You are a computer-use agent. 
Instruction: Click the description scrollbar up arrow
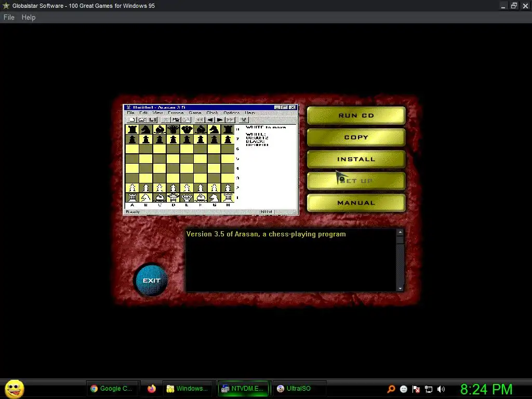[x=400, y=232]
